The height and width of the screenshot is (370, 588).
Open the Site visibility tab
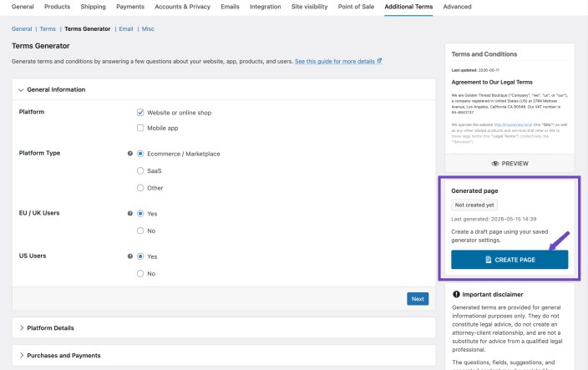309,7
